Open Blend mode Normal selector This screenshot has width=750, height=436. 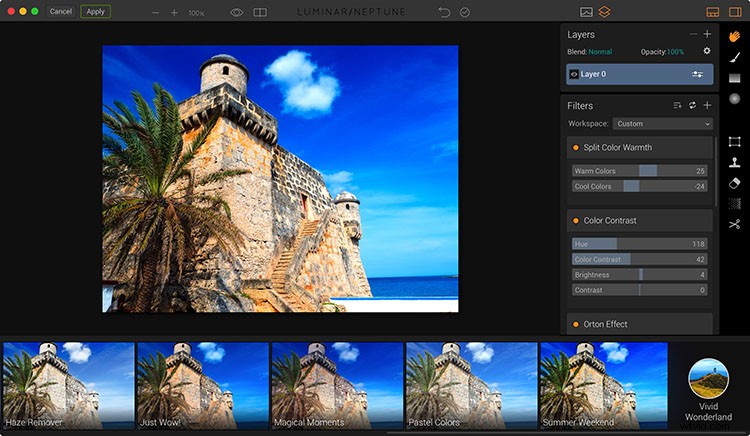(x=600, y=52)
